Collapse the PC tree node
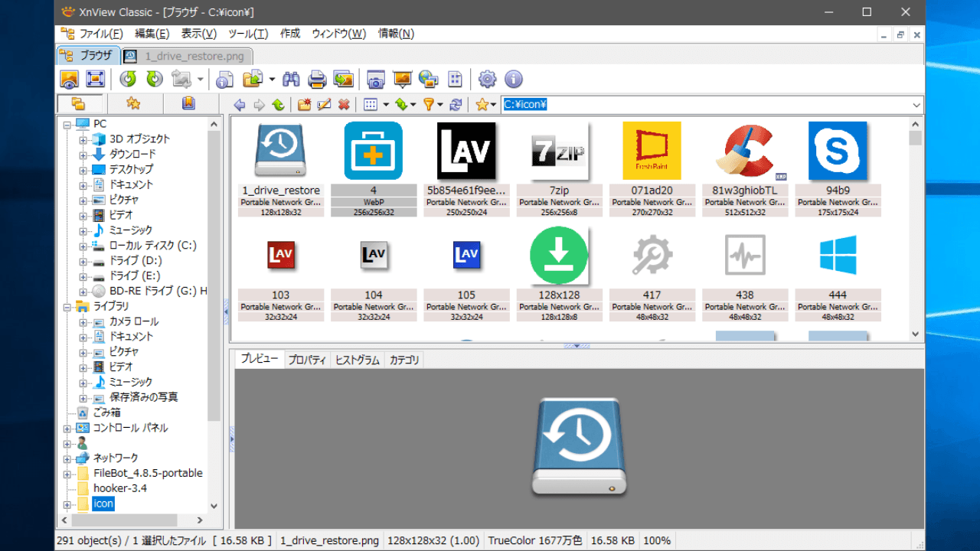Screen dimensions: 980x551 (67, 124)
